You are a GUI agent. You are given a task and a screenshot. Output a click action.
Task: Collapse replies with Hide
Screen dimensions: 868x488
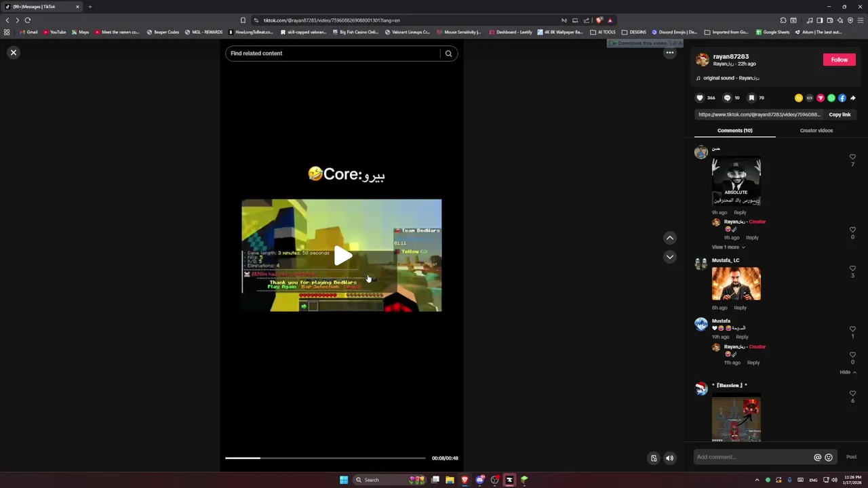click(848, 372)
